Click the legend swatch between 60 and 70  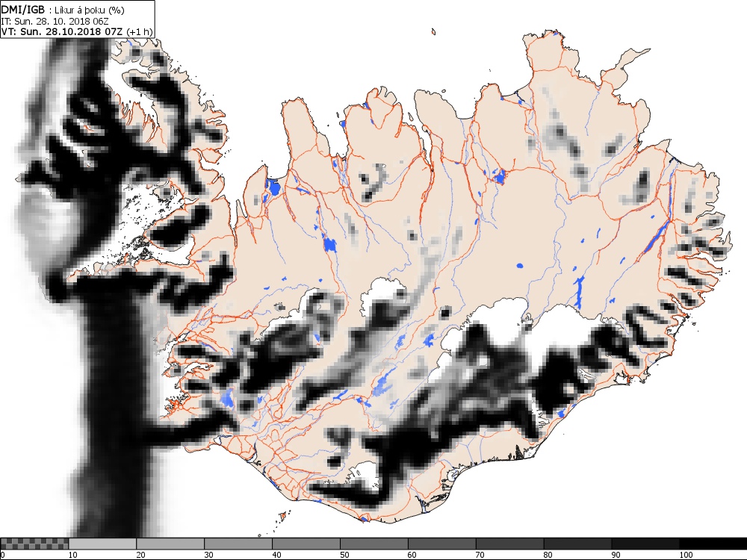442,544
